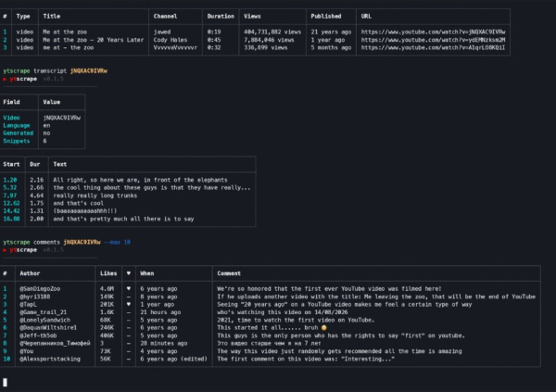Click the heart icon on @SanDiegoZoo comment
This screenshot has height=392, width=556.
click(x=129, y=289)
